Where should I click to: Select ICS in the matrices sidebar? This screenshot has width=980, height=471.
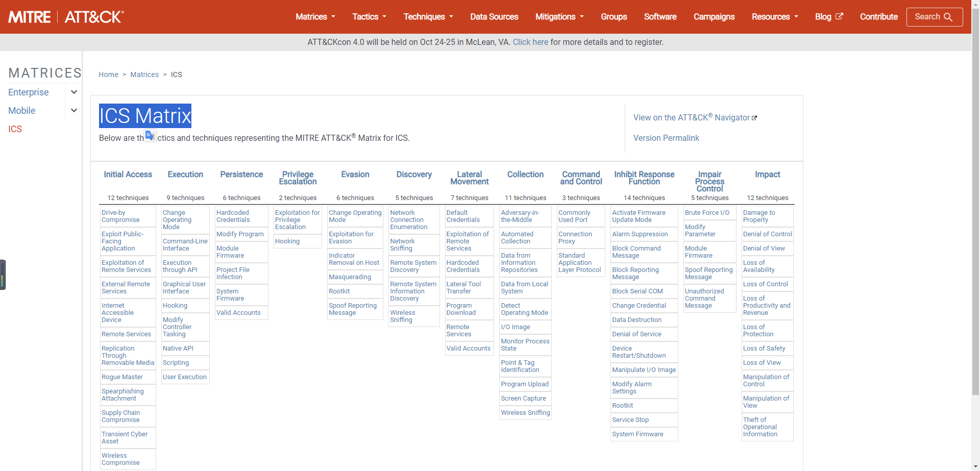[x=15, y=129]
